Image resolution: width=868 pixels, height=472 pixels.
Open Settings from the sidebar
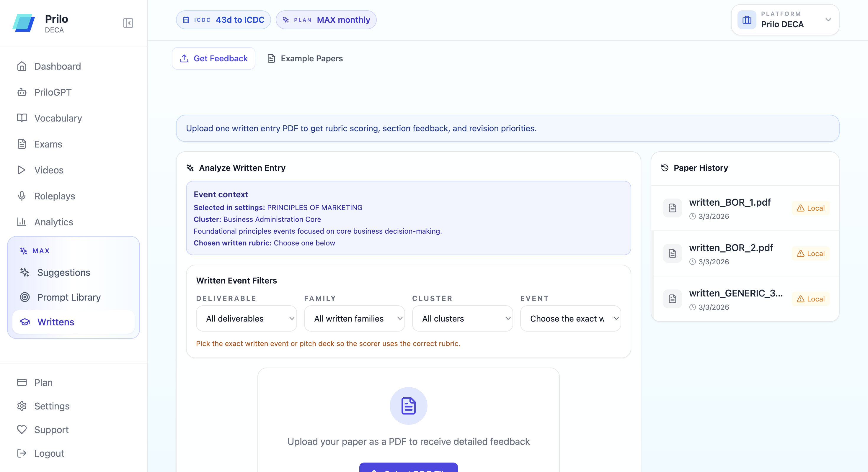(x=74, y=406)
